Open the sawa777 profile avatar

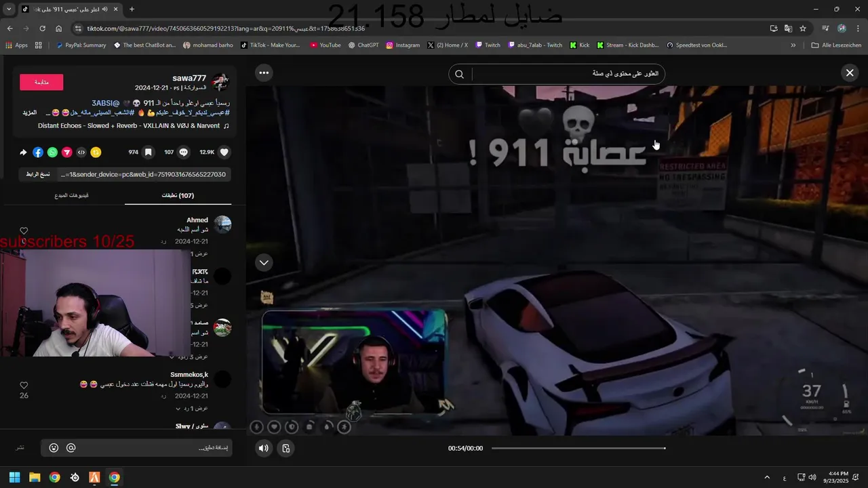[x=221, y=82]
